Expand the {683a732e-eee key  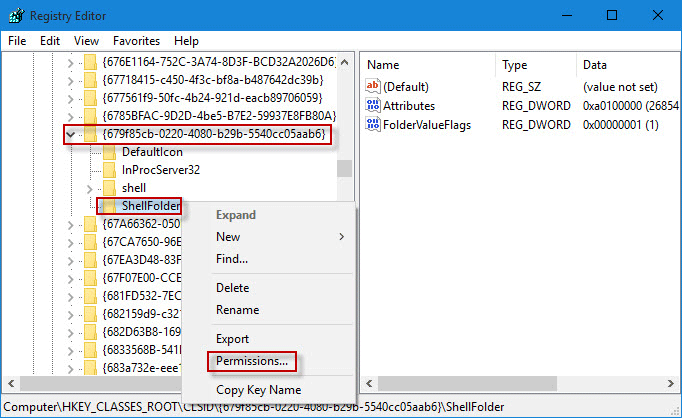coord(70,369)
